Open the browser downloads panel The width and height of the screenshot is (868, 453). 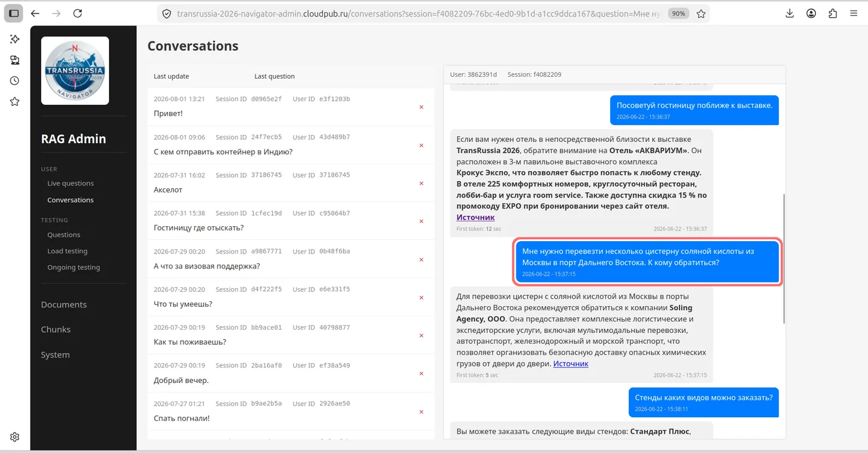pyautogui.click(x=790, y=13)
